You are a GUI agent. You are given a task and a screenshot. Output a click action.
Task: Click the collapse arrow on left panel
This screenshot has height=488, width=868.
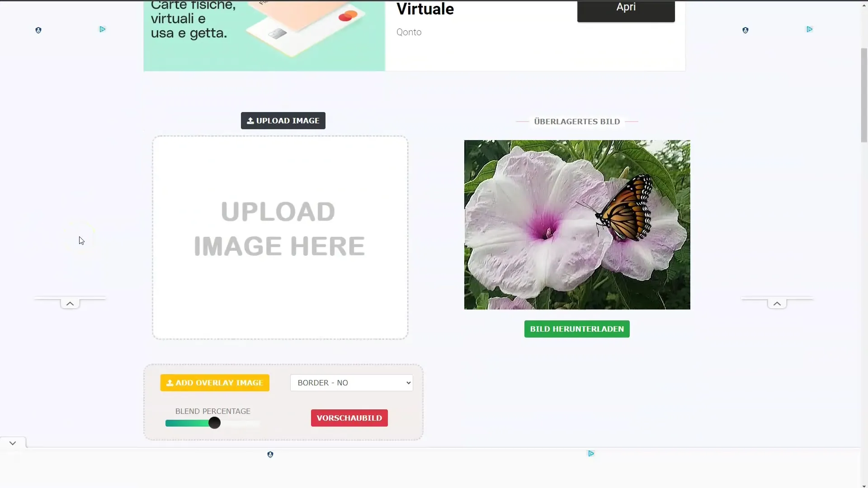tap(70, 303)
